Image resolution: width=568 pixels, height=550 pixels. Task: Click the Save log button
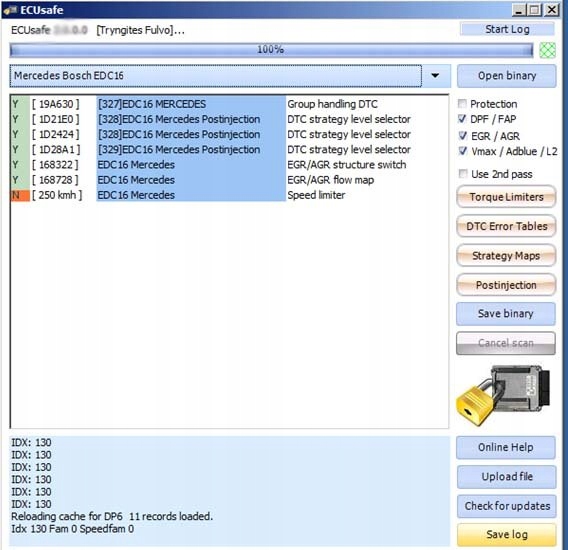point(506,534)
